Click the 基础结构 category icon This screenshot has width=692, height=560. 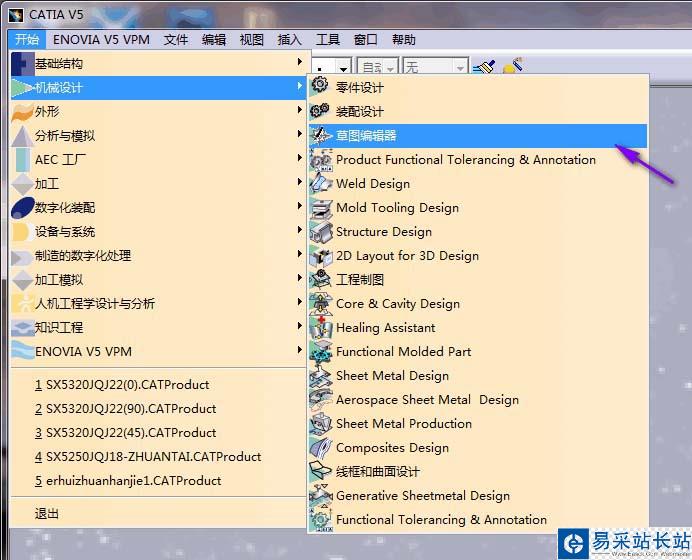coord(22,64)
